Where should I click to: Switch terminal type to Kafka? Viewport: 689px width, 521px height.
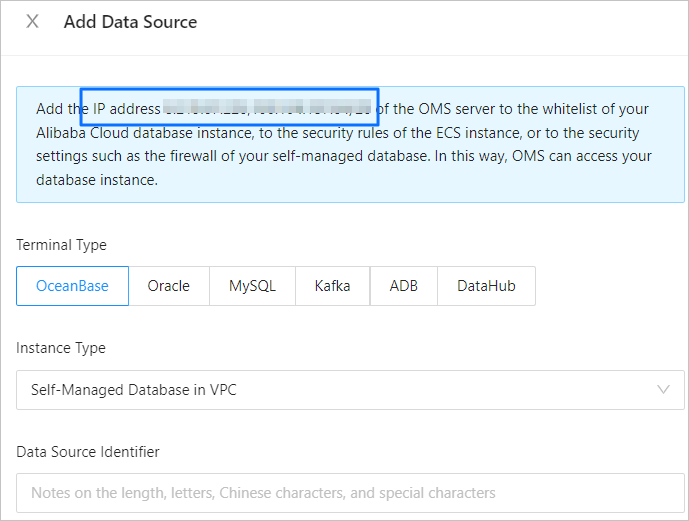332,286
